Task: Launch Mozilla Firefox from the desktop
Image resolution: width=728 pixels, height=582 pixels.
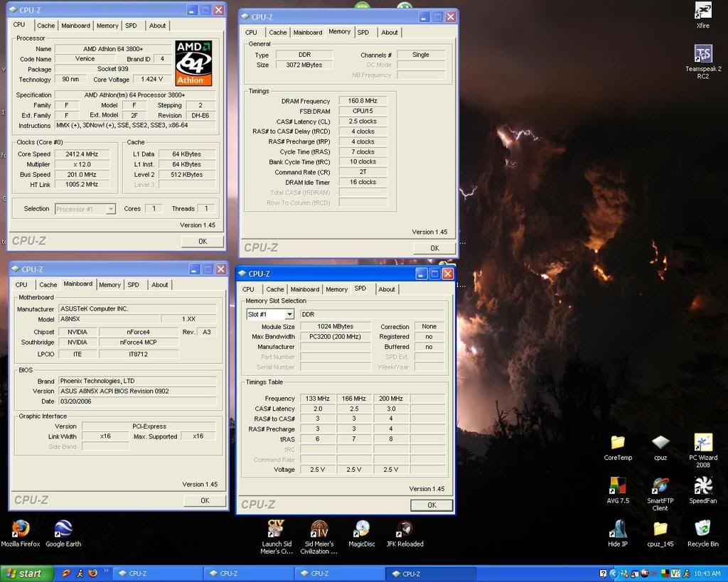Action: [21, 534]
